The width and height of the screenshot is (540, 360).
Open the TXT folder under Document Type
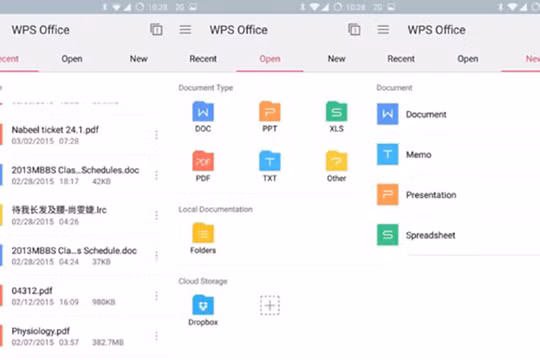click(x=270, y=166)
